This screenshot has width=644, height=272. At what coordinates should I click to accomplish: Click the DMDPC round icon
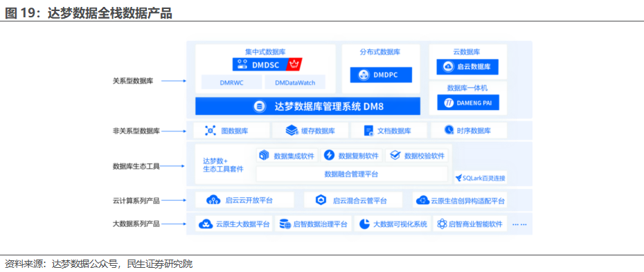[364, 75]
